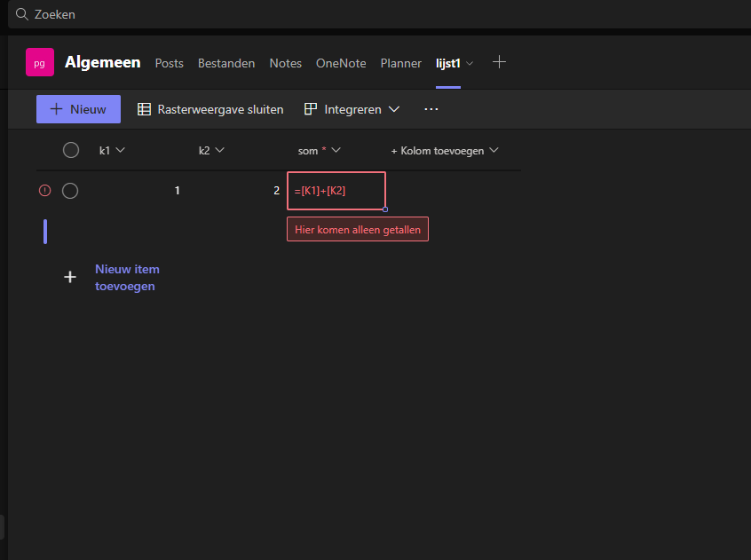Viewport: 751px width, 560px height.
Task: Click the cell fill handle on som cell
Action: pos(385,209)
